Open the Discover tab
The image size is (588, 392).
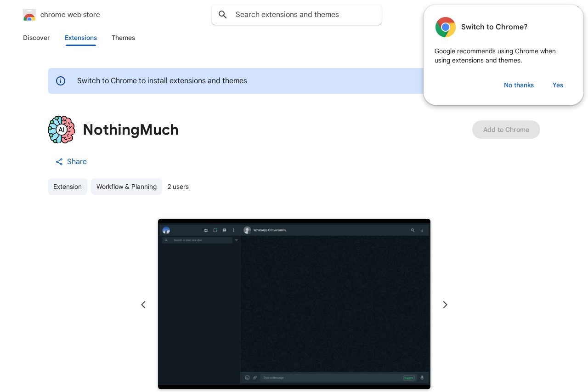tap(36, 38)
